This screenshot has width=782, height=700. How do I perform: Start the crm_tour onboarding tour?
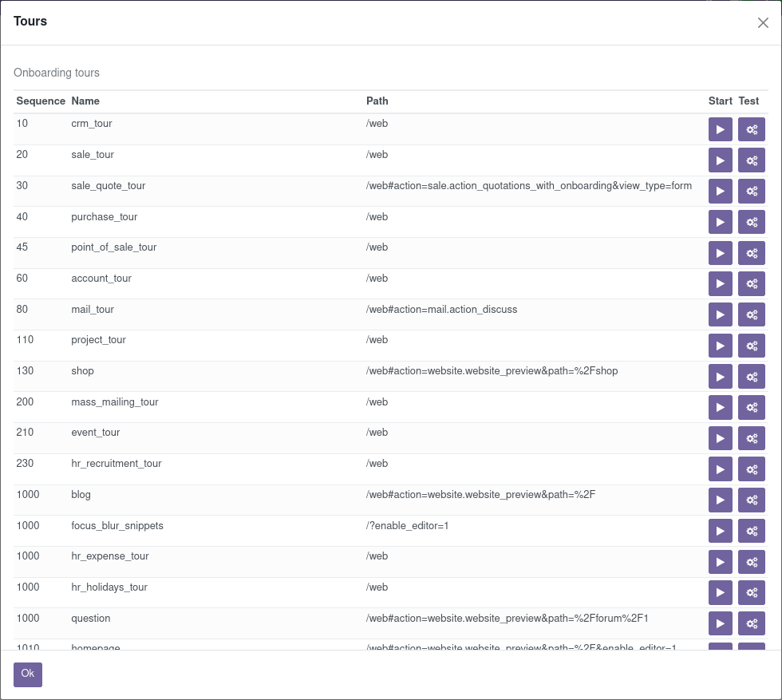point(720,129)
